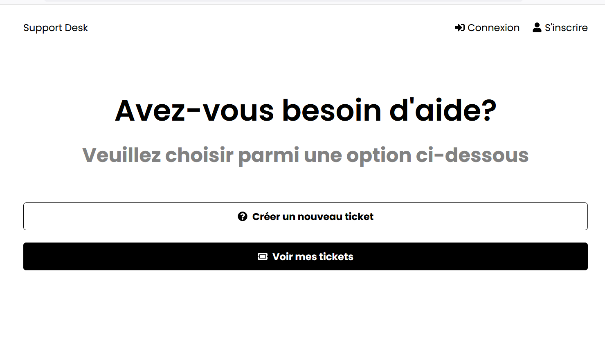The height and width of the screenshot is (364, 605).
Task: Click the browser address bar at the top edge
Action: click(x=283, y=1)
